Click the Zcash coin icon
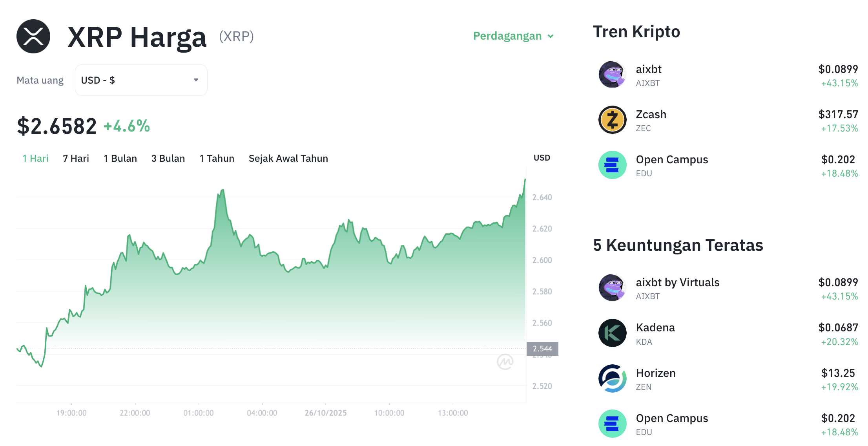The height and width of the screenshot is (446, 868). (612, 120)
